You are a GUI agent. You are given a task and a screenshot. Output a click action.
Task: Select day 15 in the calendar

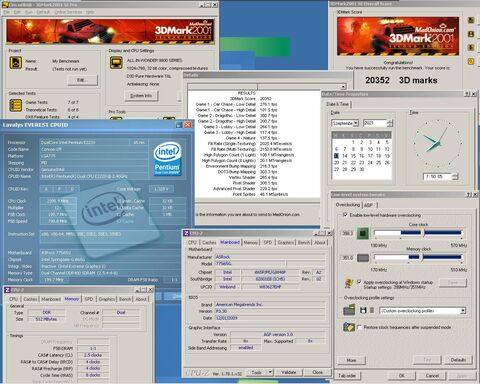tap(353, 156)
